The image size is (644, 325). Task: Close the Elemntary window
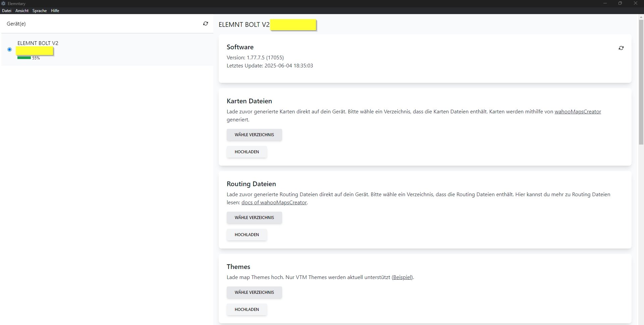click(636, 3)
